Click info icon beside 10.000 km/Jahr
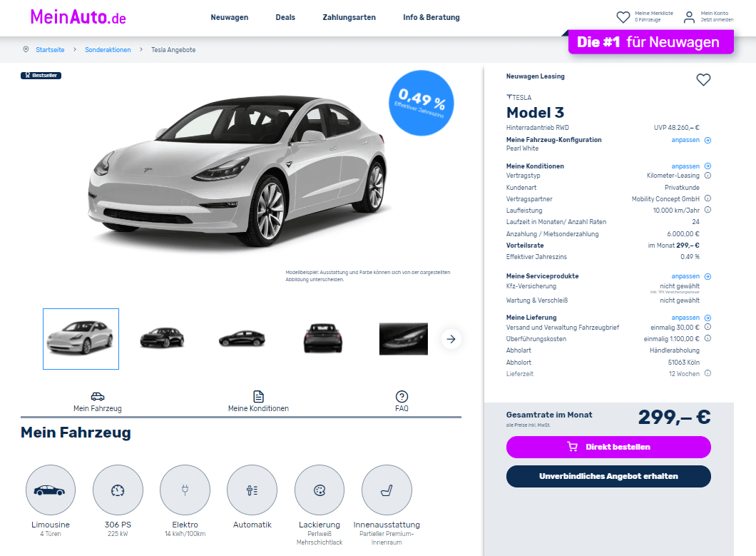Image resolution: width=756 pixels, height=556 pixels. point(708,210)
